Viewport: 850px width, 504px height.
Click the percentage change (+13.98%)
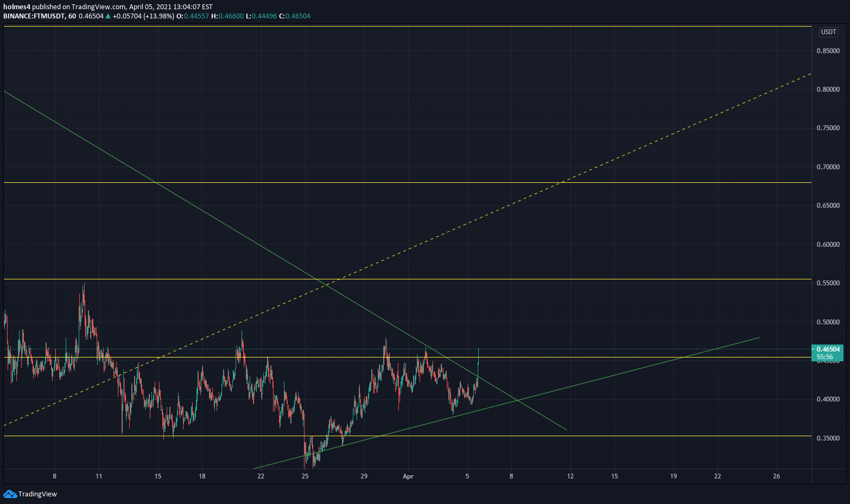click(159, 16)
